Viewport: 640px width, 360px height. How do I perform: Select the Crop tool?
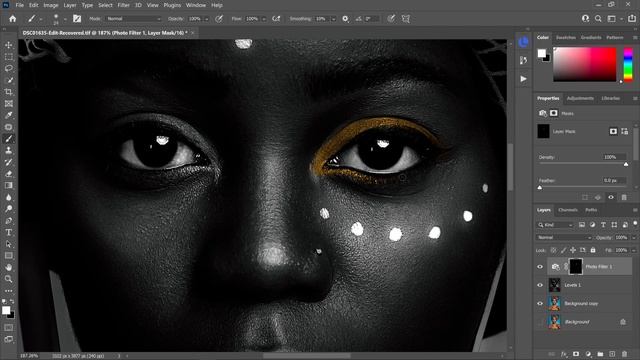pos(9,92)
